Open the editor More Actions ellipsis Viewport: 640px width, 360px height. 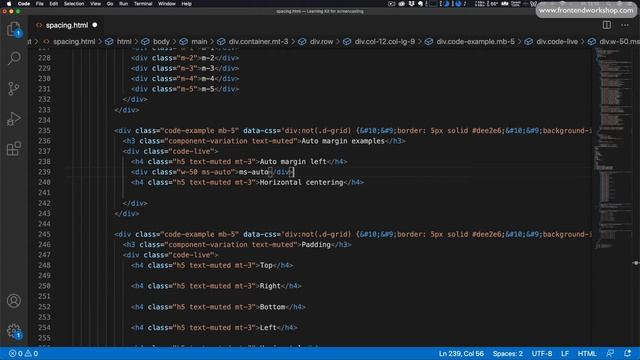coord(625,25)
